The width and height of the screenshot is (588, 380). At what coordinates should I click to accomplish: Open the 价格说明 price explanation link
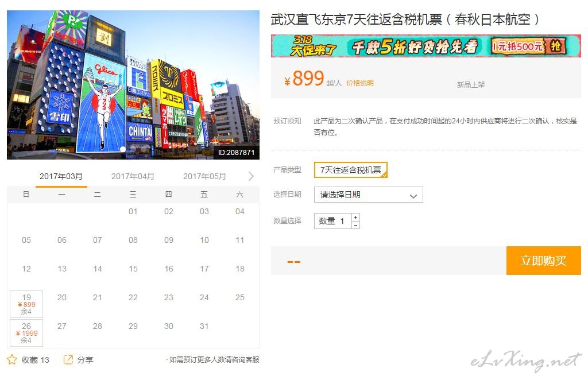359,83
